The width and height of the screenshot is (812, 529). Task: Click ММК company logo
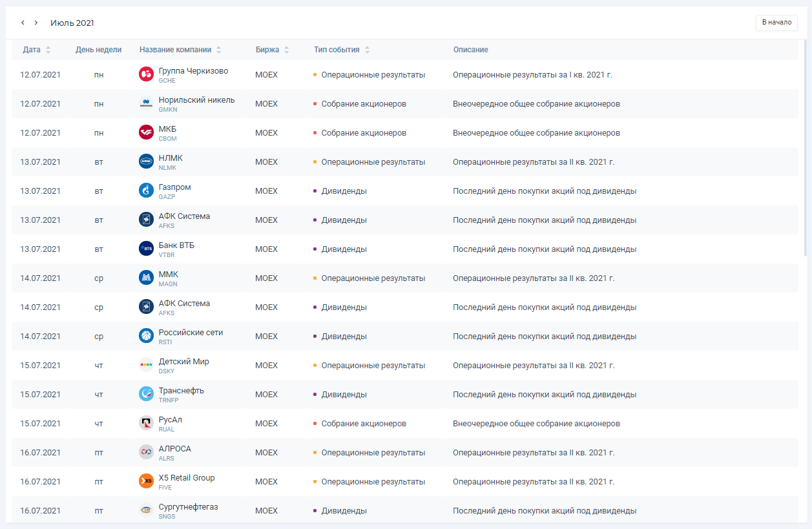146,278
